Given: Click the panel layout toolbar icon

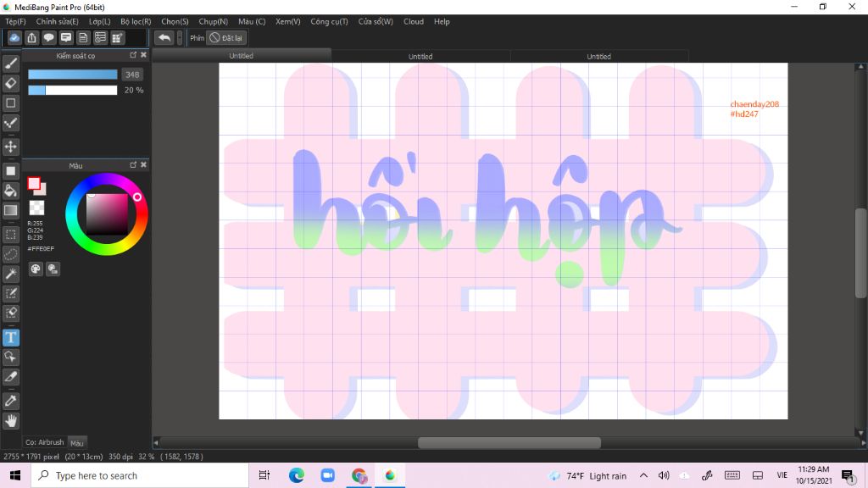Looking at the screenshot, I should pyautogui.click(x=117, y=37).
